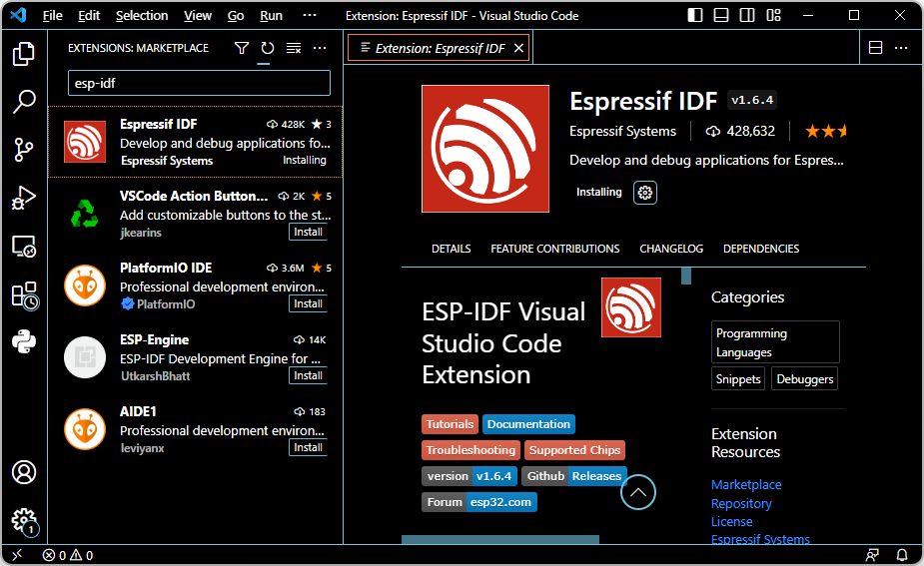Open the File menu
This screenshot has height=566, width=924.
tap(53, 16)
